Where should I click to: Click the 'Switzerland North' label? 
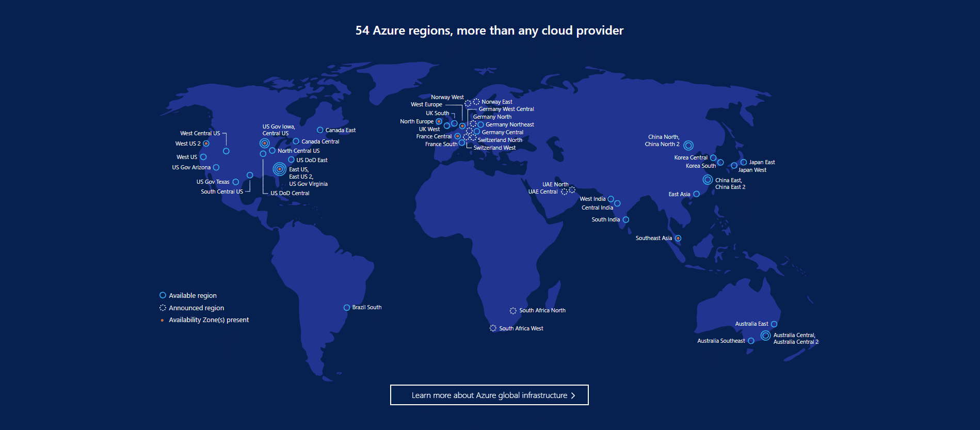(x=500, y=140)
